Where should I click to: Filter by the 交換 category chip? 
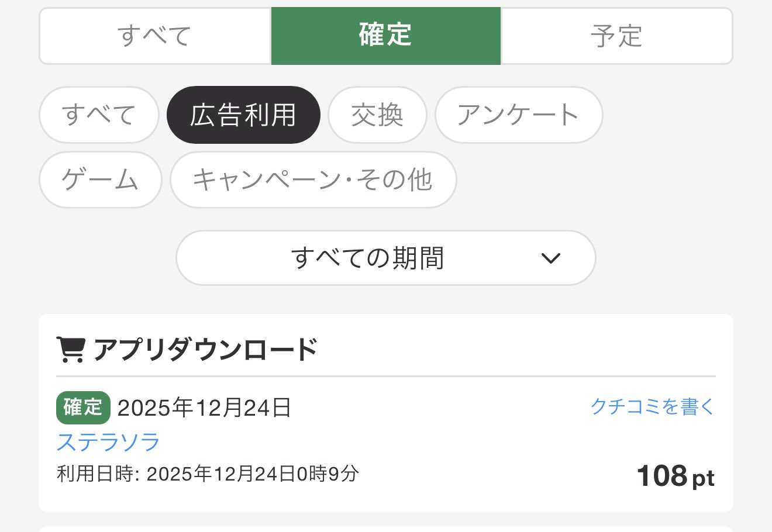coord(377,115)
